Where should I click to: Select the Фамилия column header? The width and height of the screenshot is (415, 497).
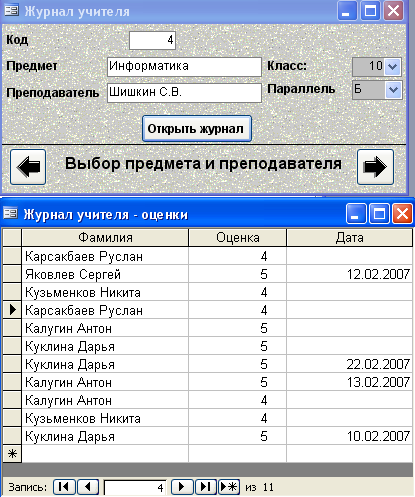105,238
